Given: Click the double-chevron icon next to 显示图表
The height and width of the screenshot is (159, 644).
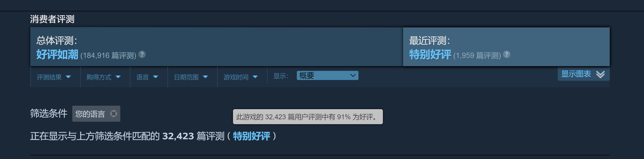Looking at the screenshot, I should pos(600,74).
